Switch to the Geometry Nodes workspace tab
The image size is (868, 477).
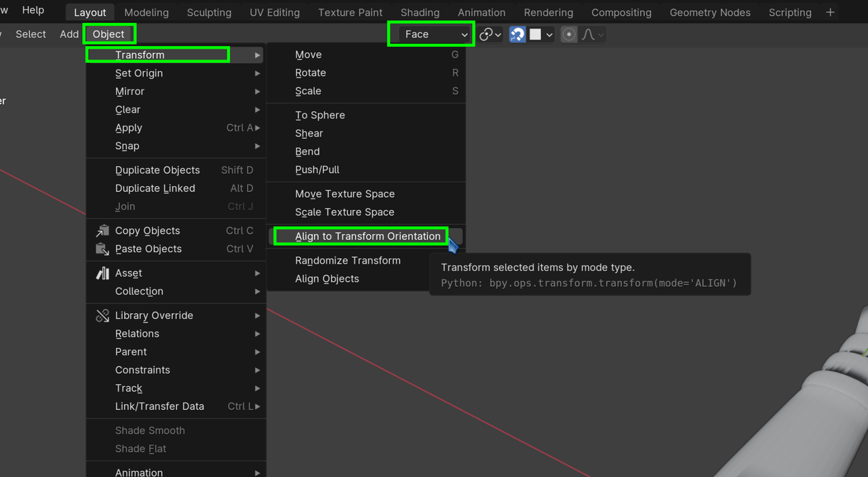[x=710, y=12]
